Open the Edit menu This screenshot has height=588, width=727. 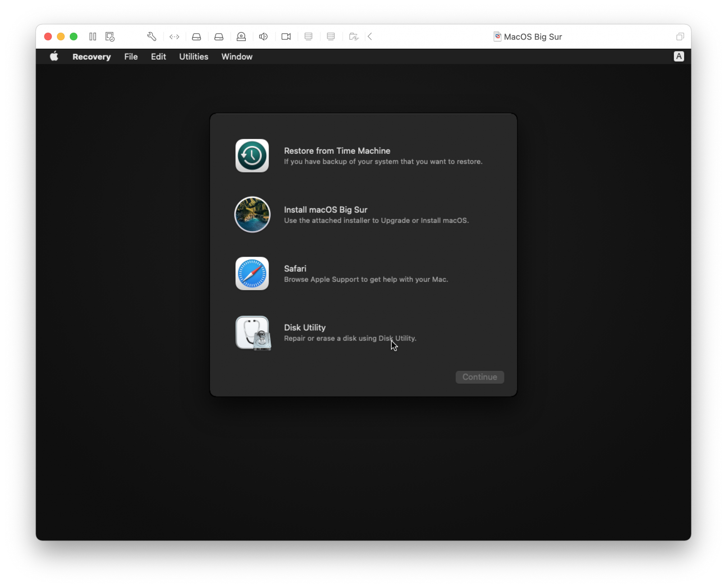click(158, 57)
